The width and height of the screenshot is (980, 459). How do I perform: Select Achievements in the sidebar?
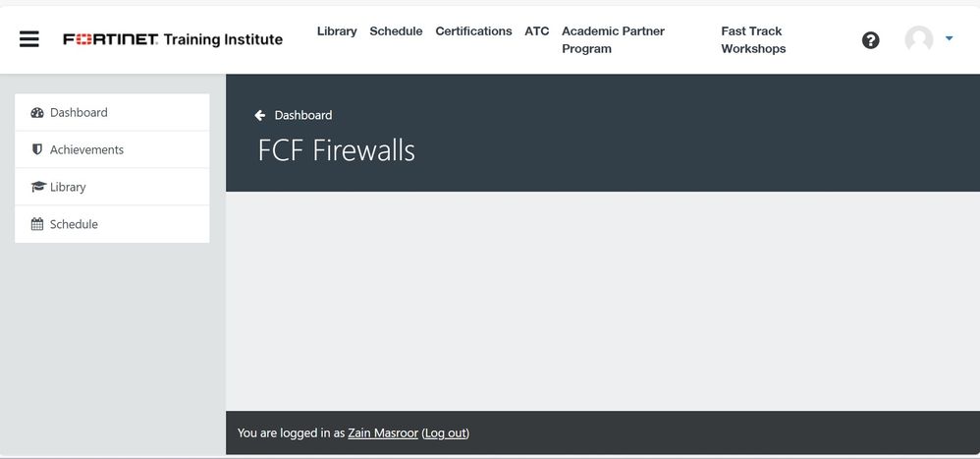[86, 149]
